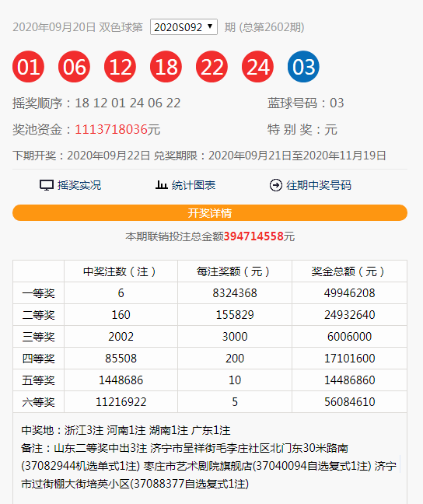
Task: Click the orange 开奖详情 button
Action: pos(210,213)
